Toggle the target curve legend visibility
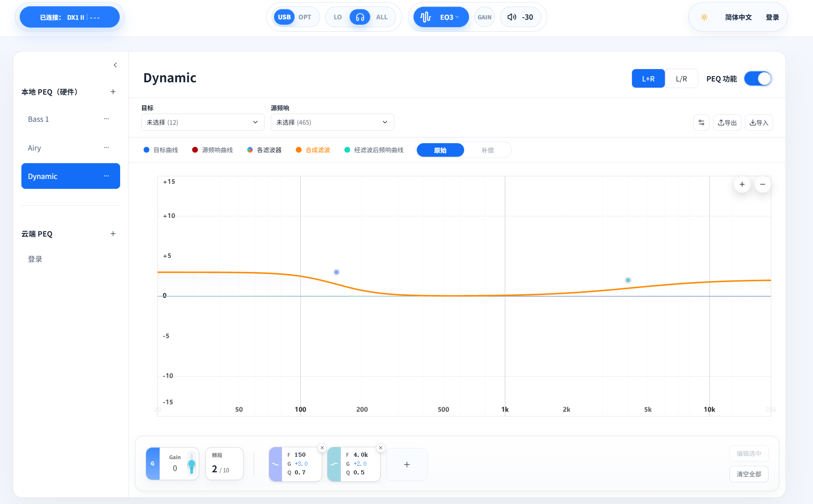Image resolution: width=813 pixels, height=504 pixels. [161, 150]
